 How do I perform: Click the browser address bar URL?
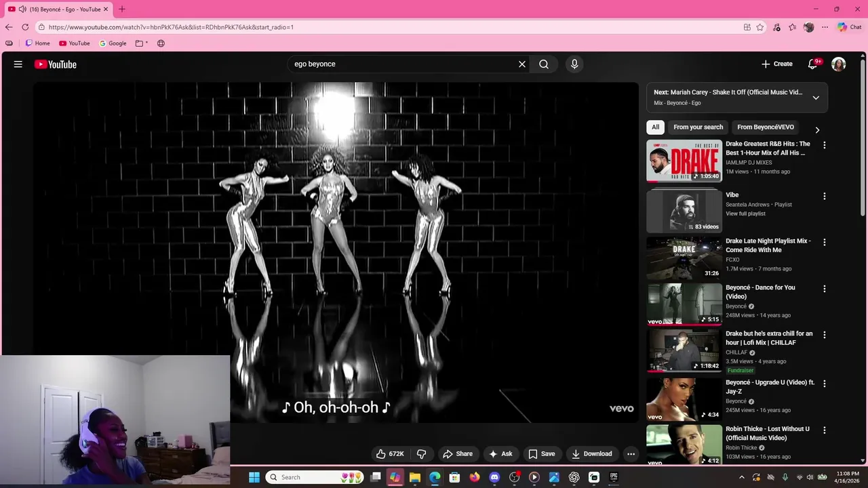171,27
